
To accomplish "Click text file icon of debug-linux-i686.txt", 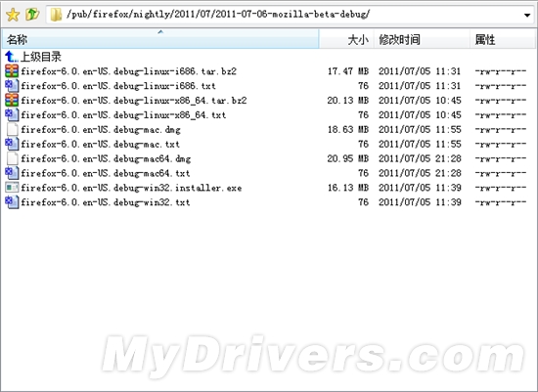I will point(12,86).
